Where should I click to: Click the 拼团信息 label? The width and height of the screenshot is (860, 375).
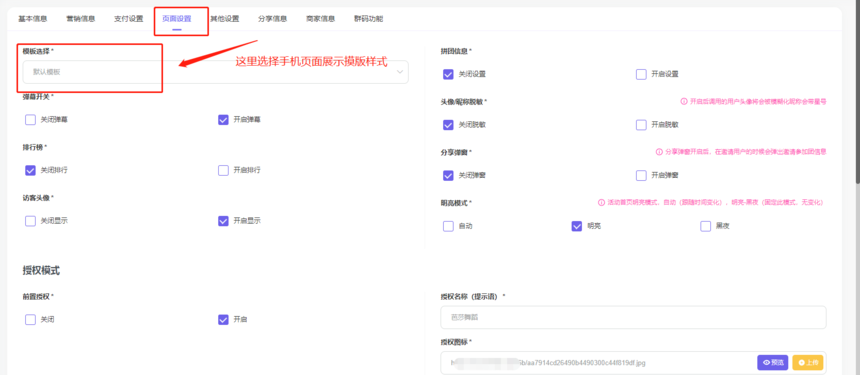(456, 51)
